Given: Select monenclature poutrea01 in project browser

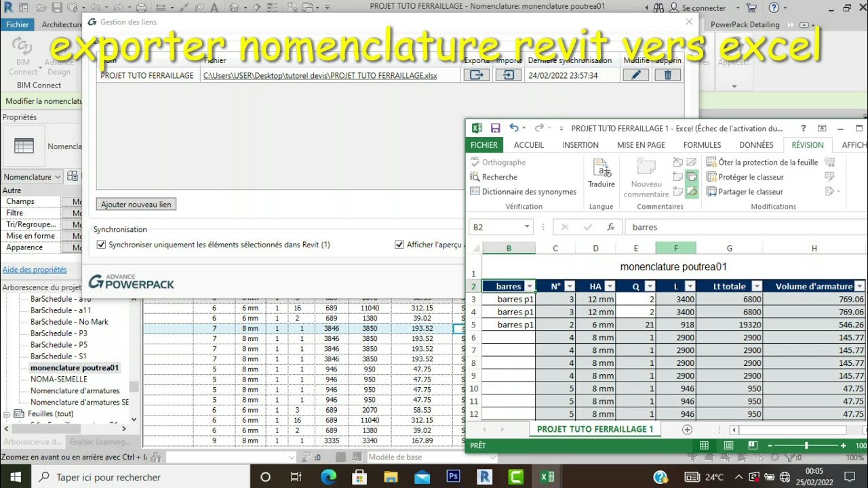Looking at the screenshot, I should tap(75, 368).
